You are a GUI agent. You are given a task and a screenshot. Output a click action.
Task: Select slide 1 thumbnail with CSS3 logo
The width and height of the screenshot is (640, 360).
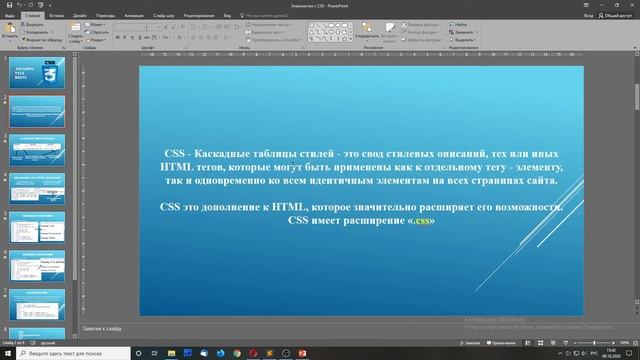coord(37,73)
